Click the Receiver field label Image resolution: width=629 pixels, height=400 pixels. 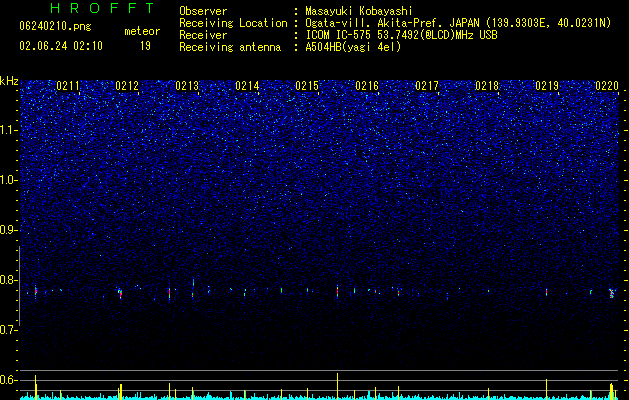pyautogui.click(x=203, y=35)
